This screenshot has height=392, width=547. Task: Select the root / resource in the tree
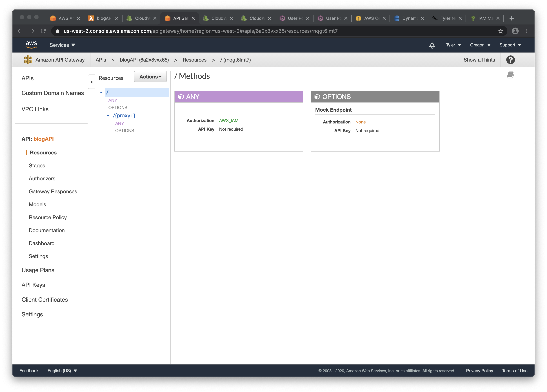point(108,92)
